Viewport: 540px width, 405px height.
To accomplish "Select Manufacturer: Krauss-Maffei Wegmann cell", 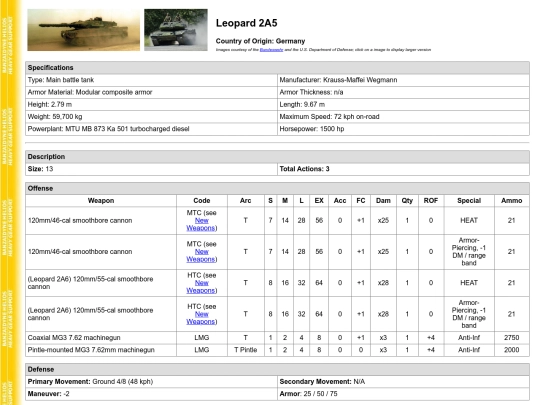I will click(x=403, y=80).
